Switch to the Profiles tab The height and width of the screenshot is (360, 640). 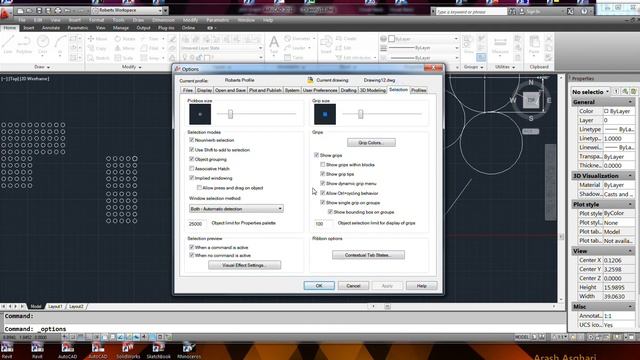[x=418, y=90]
